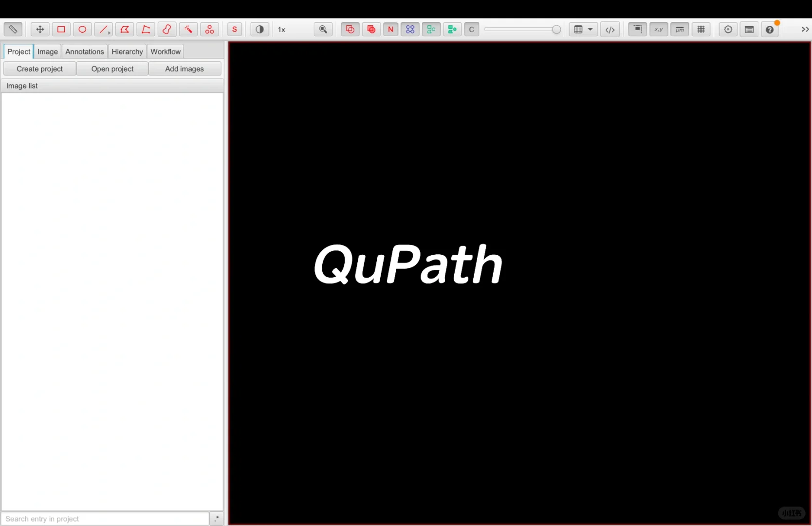Screen dimensions: 812x526
Task: Toggle show detections
Action: coord(431,30)
